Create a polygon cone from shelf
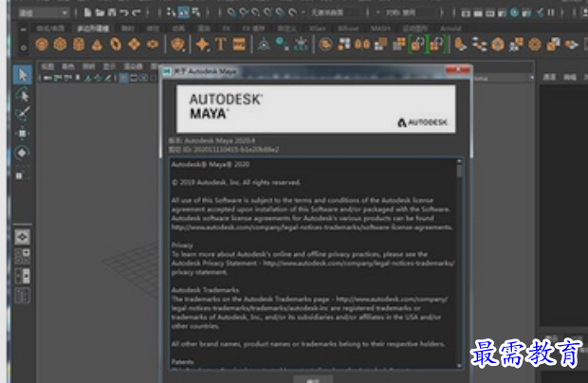 coord(97,45)
